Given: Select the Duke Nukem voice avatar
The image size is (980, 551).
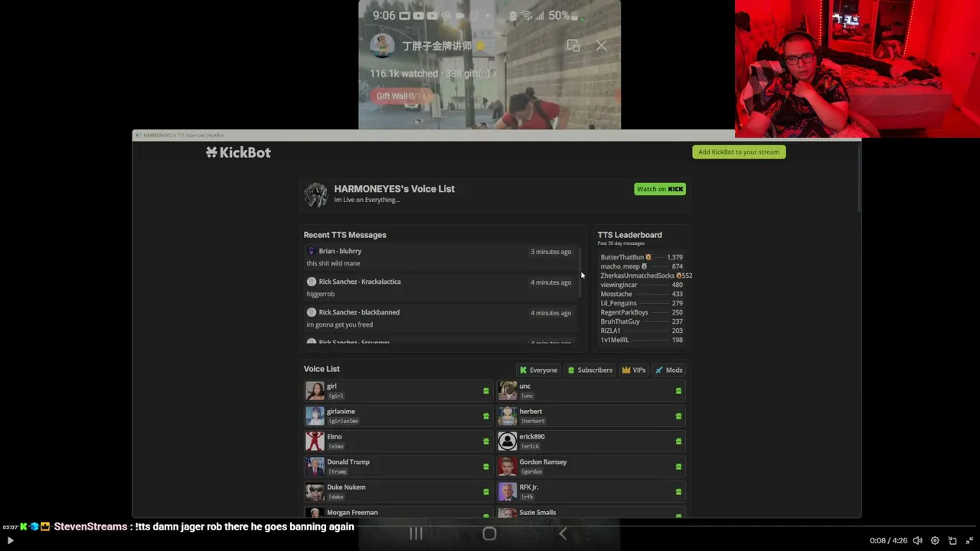Looking at the screenshot, I should pos(315,491).
